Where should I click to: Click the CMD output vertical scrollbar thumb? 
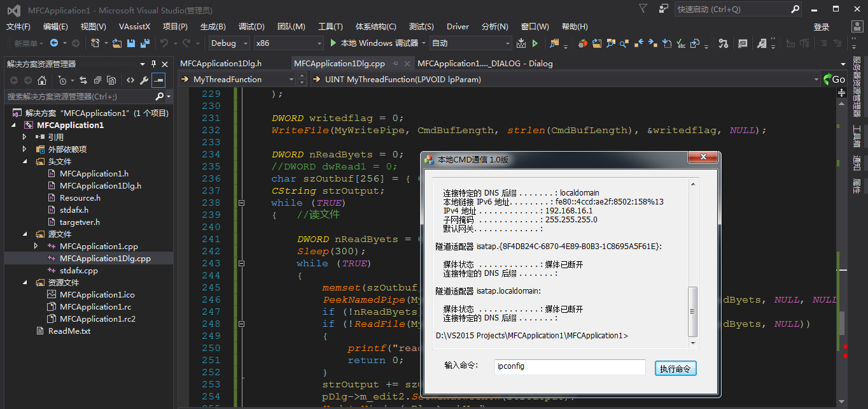point(693,311)
